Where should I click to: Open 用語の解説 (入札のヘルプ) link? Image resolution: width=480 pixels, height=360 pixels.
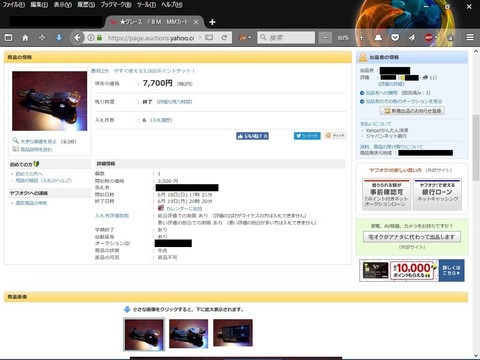click(x=43, y=181)
